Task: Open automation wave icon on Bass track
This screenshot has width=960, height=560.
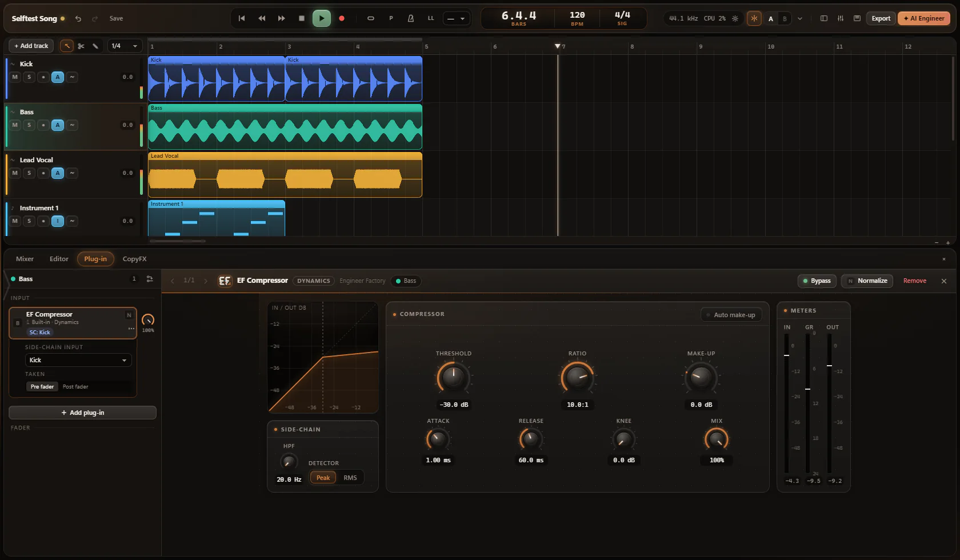Action: 72,125
